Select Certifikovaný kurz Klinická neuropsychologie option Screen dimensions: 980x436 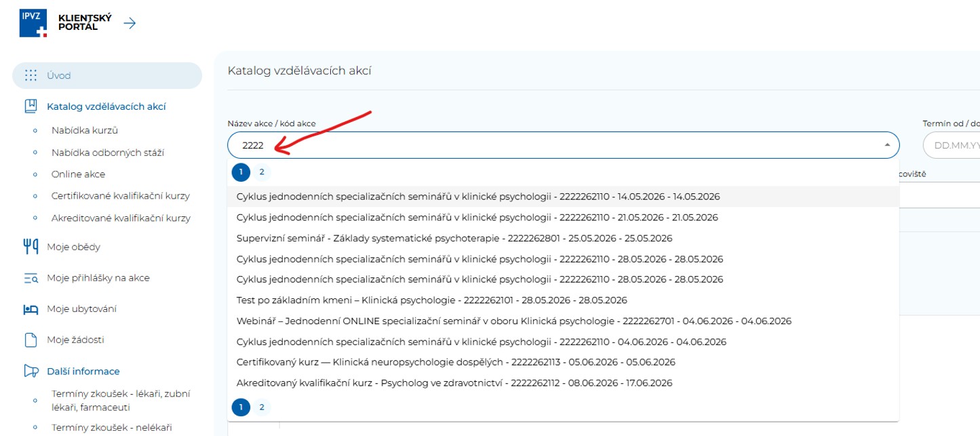pos(563,362)
